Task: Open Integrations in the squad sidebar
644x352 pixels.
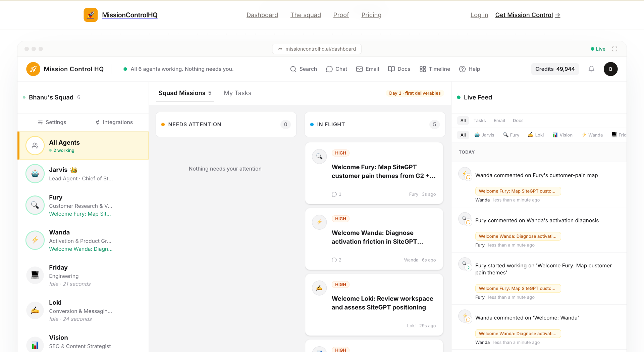Action: (x=114, y=122)
